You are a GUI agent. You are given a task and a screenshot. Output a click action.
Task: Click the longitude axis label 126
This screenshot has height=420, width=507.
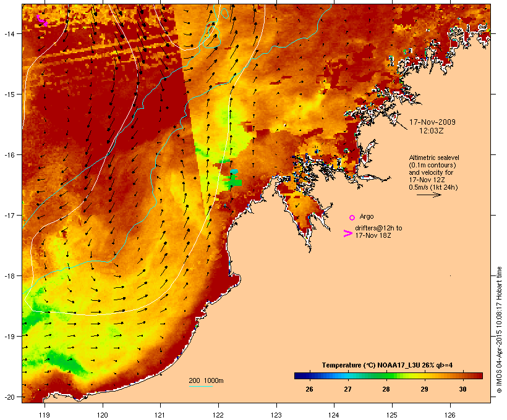449,415
